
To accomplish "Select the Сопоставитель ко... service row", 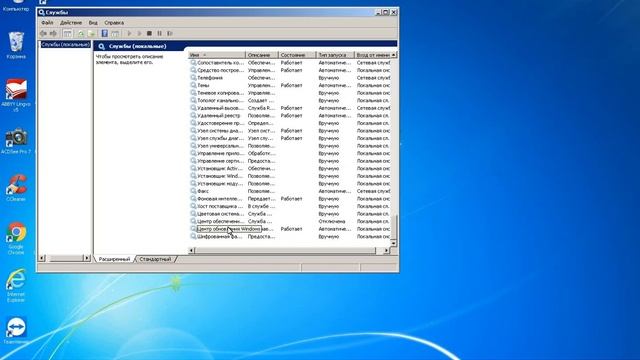I will click(x=290, y=63).
